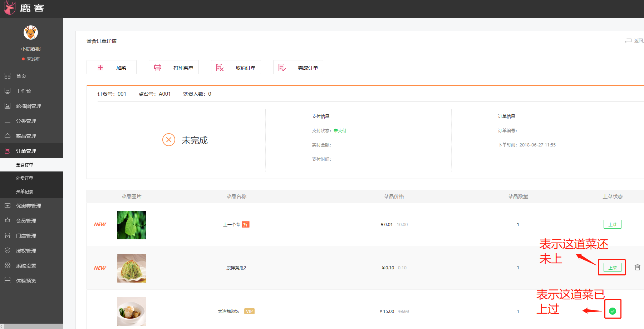Image resolution: width=644 pixels, height=329 pixels.
Task: Click the 菜品管理 dish icon
Action: (8, 136)
